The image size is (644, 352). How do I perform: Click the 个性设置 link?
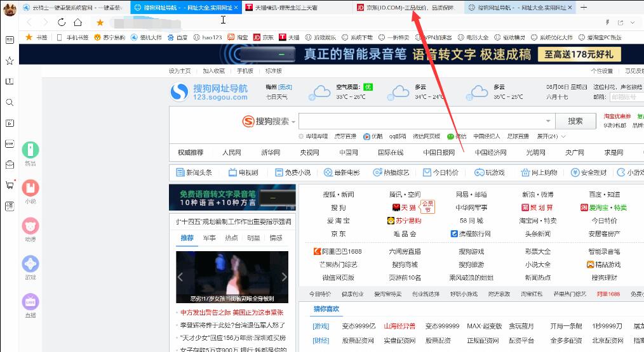coord(601,71)
